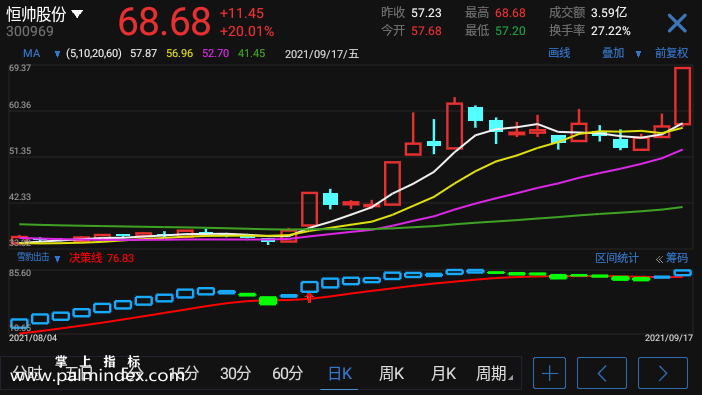Click the 决策线 76.83 indicator value
Viewport: 702px width, 395px height.
click(102, 258)
